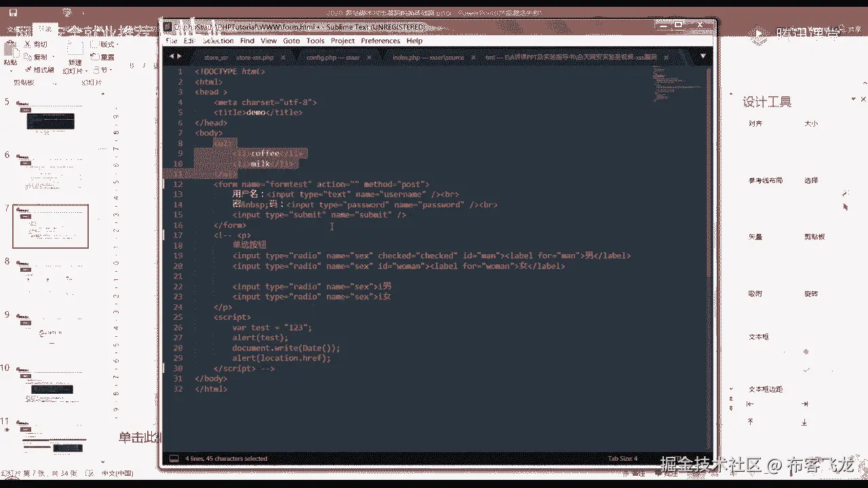Close the store-xss.php tab

click(282, 58)
